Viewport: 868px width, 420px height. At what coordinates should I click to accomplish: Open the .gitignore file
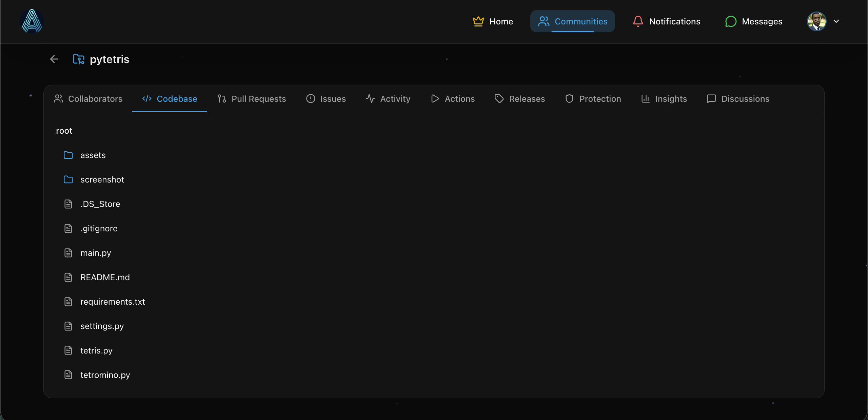point(99,228)
